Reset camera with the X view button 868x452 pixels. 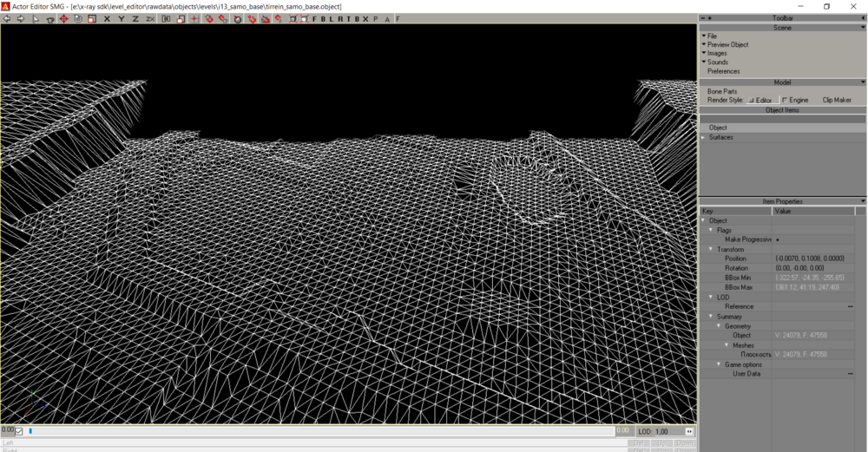(x=365, y=19)
